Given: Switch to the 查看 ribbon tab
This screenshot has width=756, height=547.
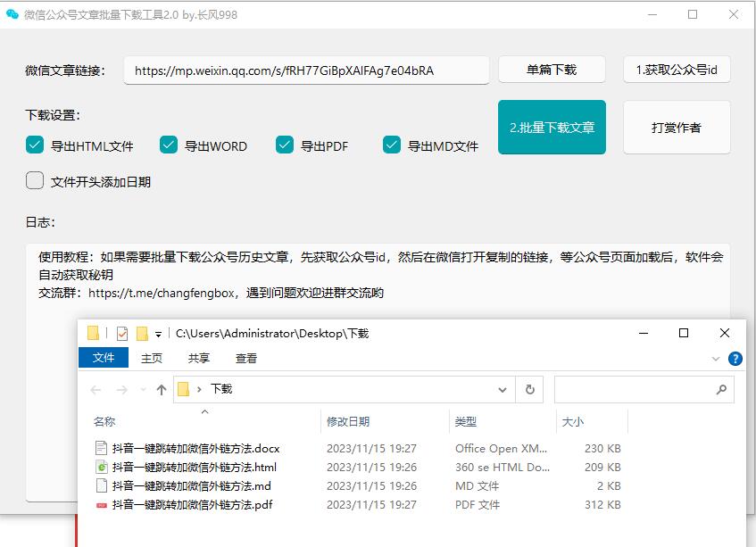Looking at the screenshot, I should click(245, 358).
